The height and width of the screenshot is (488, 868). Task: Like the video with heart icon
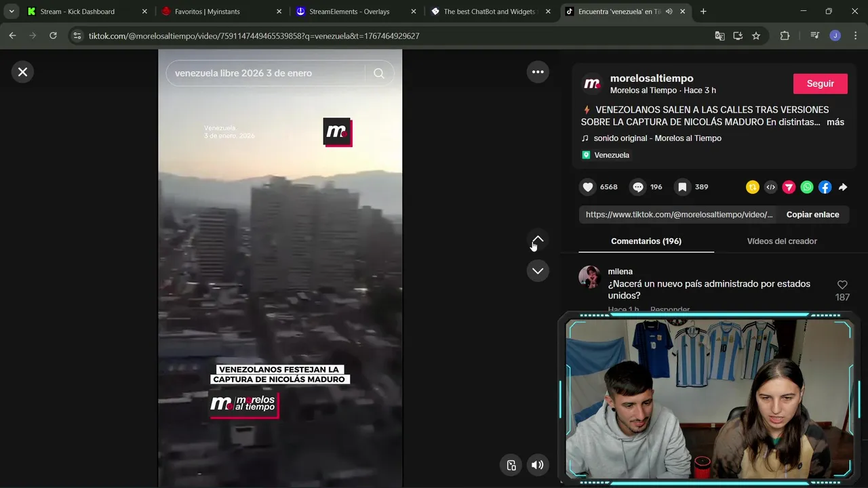point(588,187)
